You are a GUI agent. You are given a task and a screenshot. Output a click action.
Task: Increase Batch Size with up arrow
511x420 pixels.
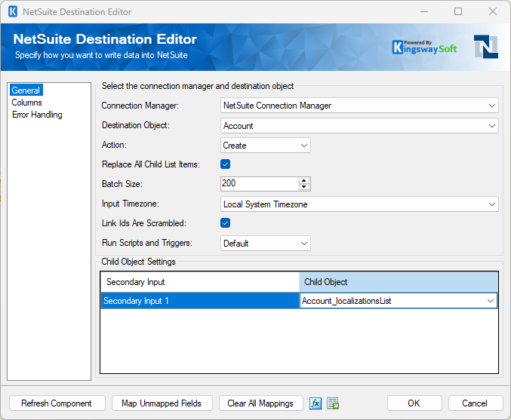(304, 180)
